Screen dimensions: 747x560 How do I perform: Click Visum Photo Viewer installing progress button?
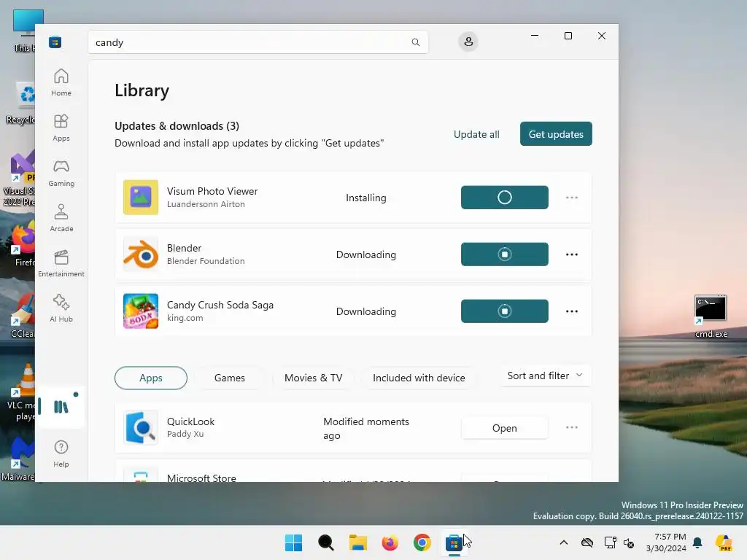point(505,197)
